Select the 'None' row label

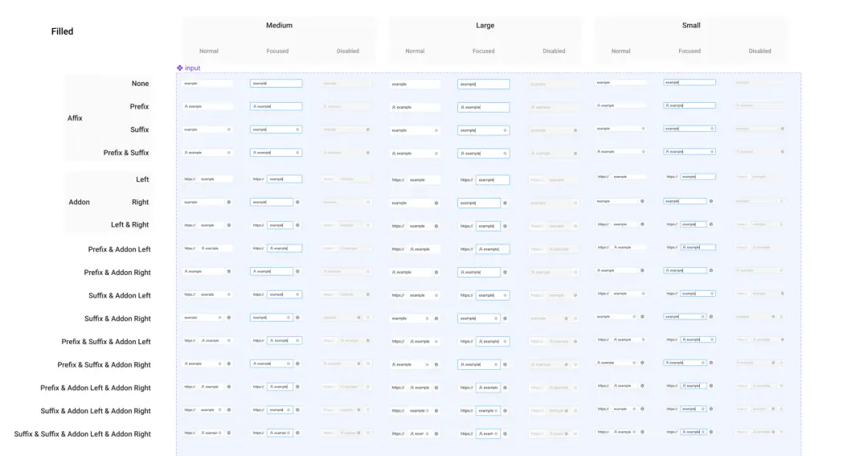click(x=140, y=84)
